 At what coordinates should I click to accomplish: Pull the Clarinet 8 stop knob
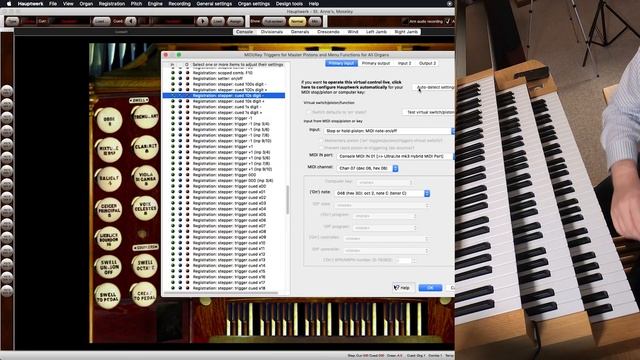click(x=146, y=148)
